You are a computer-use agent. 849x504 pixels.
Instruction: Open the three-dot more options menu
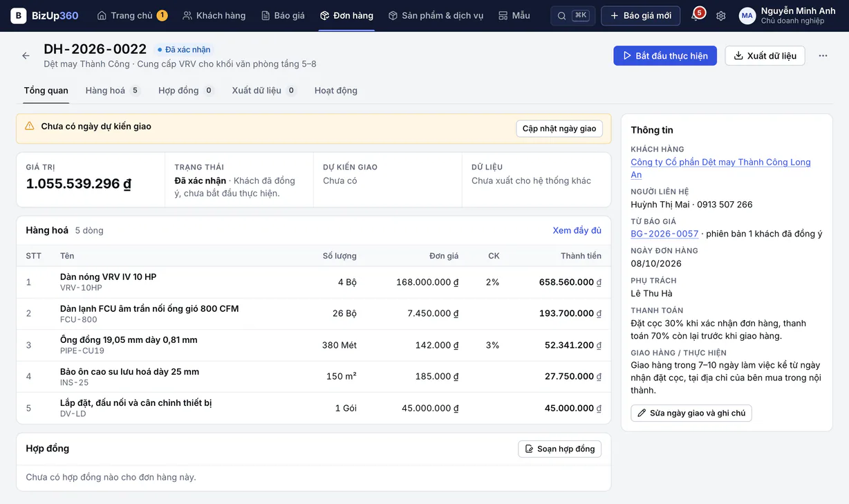(x=823, y=56)
